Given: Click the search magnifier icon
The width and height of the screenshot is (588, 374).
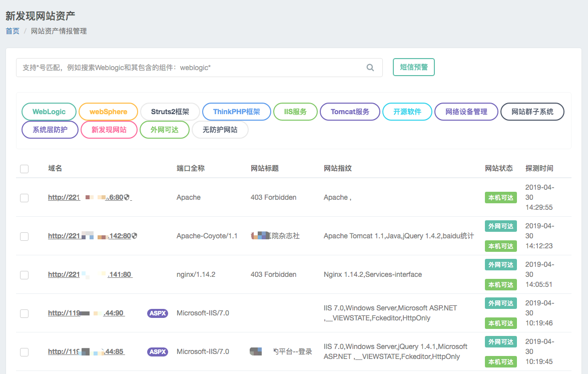Looking at the screenshot, I should pos(370,68).
